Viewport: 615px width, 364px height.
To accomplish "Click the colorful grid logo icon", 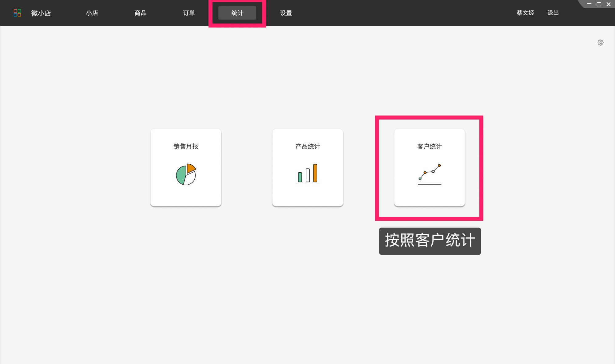I will coord(18,13).
